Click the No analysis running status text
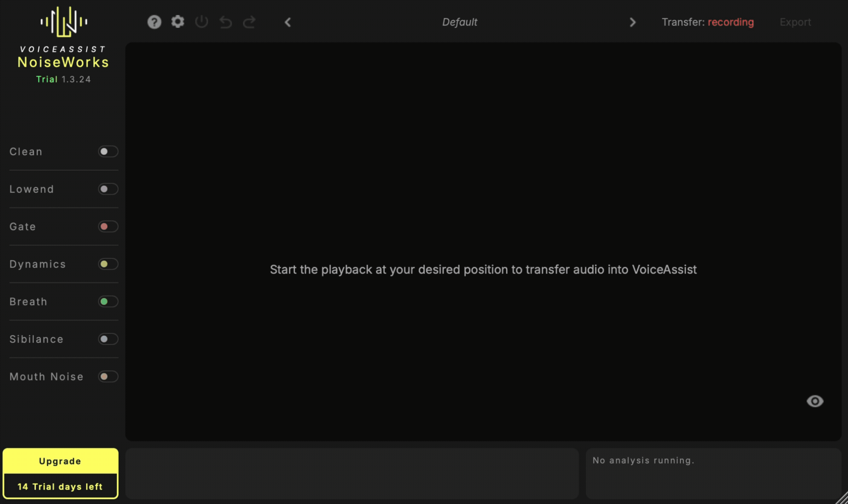This screenshot has height=504, width=848. pos(643,461)
